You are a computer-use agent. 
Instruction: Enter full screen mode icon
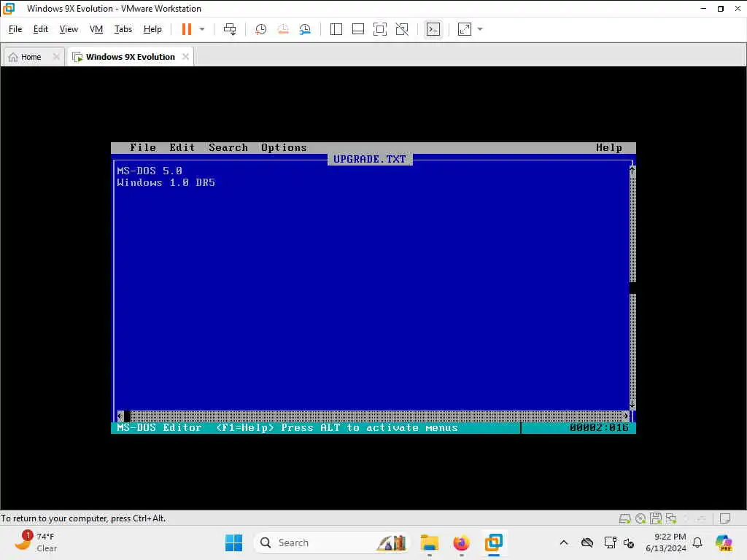pos(379,29)
